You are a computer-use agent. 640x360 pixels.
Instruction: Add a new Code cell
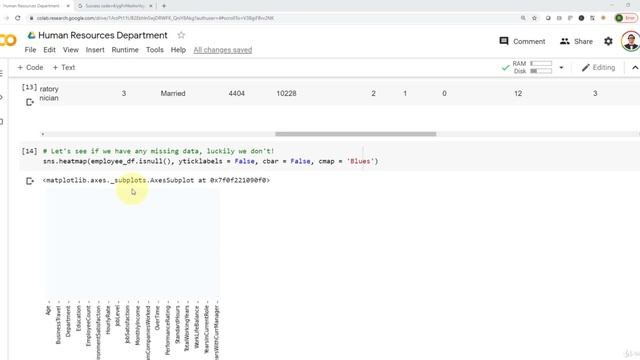pos(30,67)
